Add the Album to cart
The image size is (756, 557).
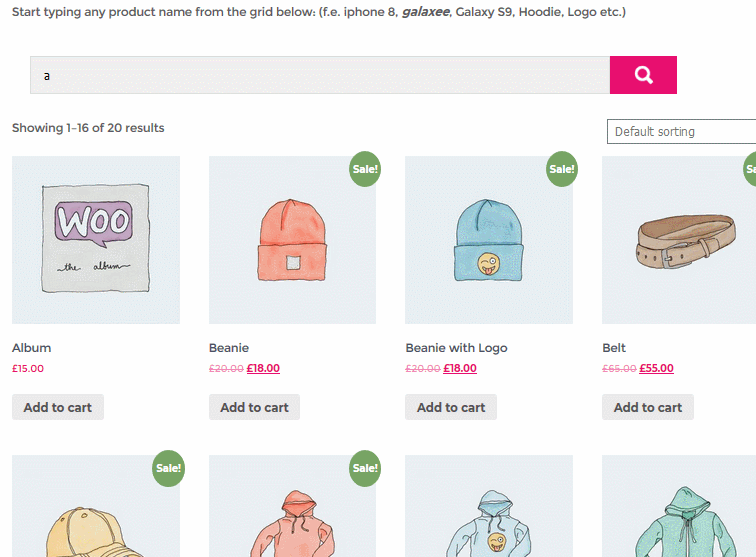[x=58, y=407]
